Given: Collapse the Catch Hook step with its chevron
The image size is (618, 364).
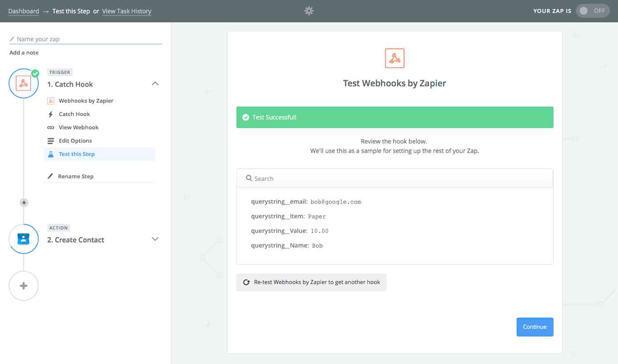Looking at the screenshot, I should [154, 83].
